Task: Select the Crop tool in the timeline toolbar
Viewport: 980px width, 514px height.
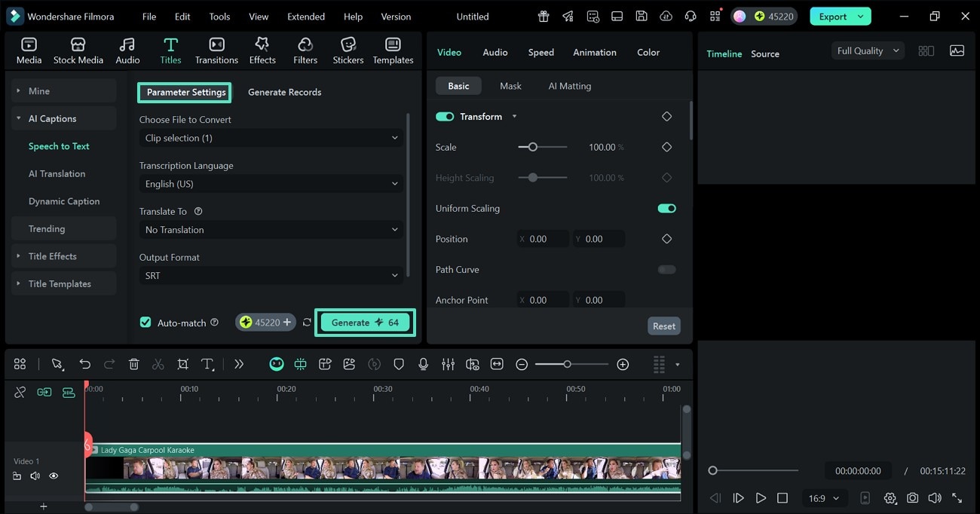Action: (182, 364)
